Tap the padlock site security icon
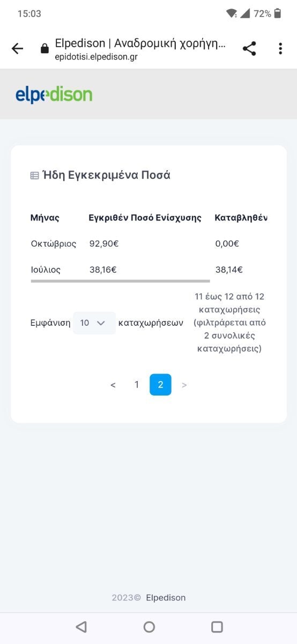297x644 pixels. tap(44, 49)
